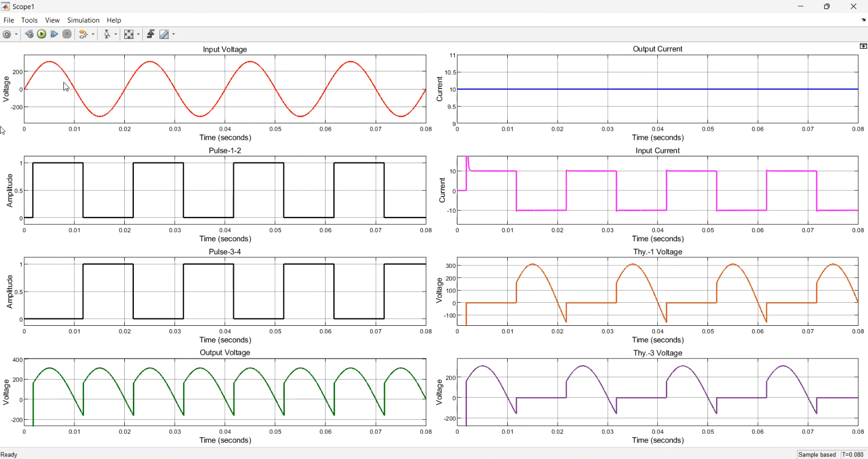Click the maximize-axes icon near Output Current

[863, 46]
